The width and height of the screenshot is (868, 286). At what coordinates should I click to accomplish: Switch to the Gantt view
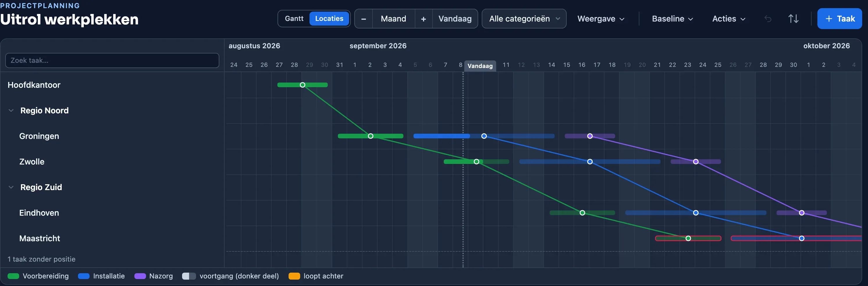294,19
